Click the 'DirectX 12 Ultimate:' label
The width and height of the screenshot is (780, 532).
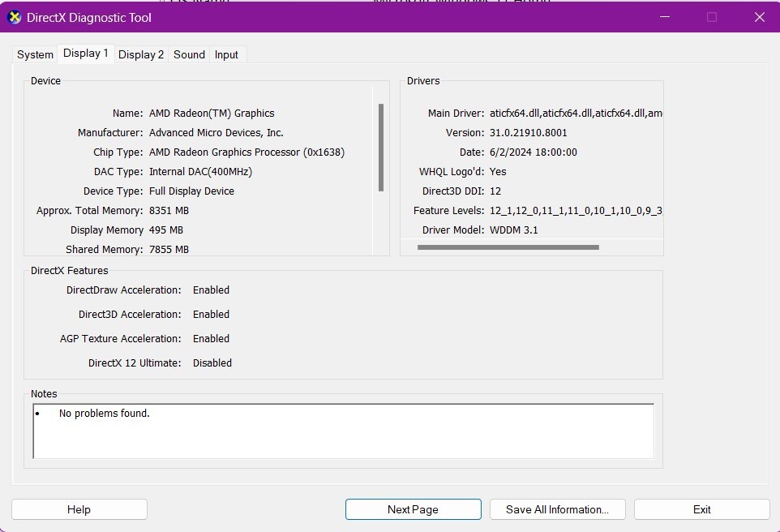click(x=135, y=363)
